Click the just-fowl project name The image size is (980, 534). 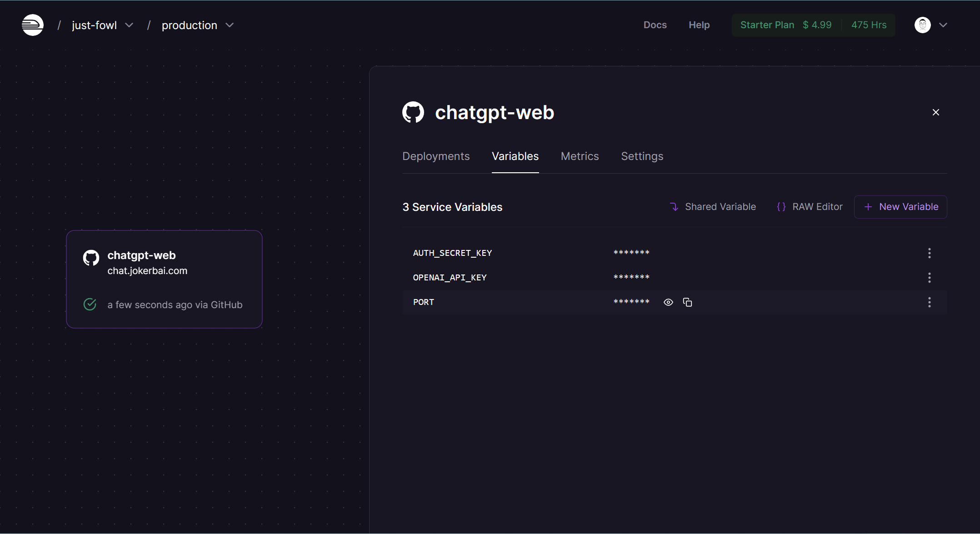point(94,25)
